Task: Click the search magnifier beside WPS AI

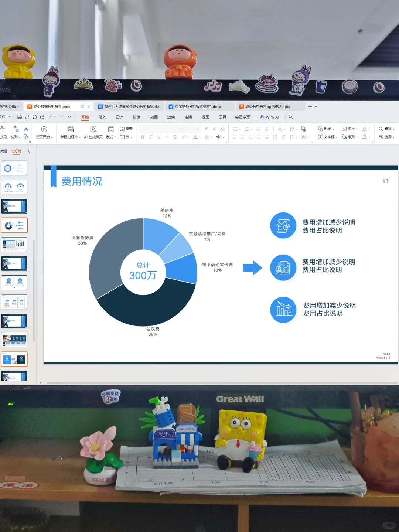Action: (x=291, y=117)
